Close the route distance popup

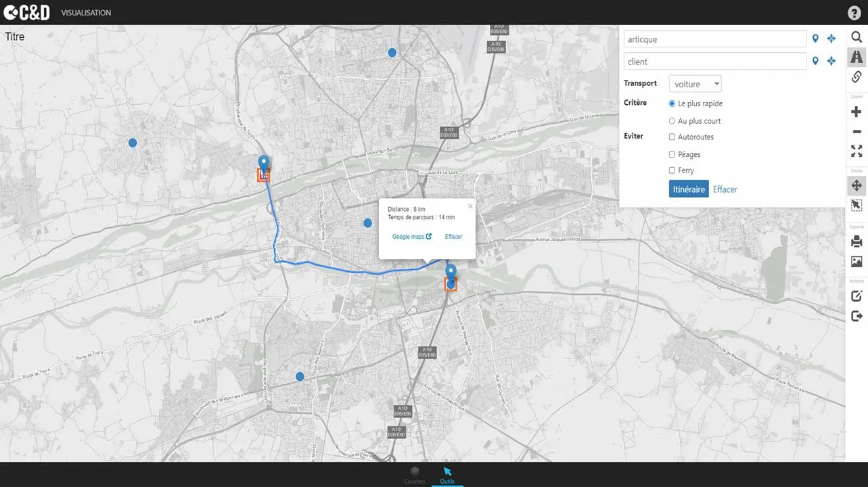point(470,206)
